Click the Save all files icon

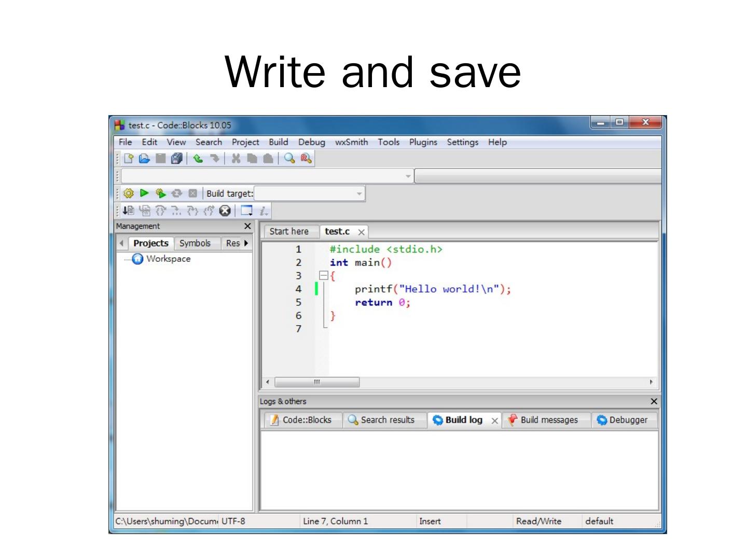click(176, 159)
